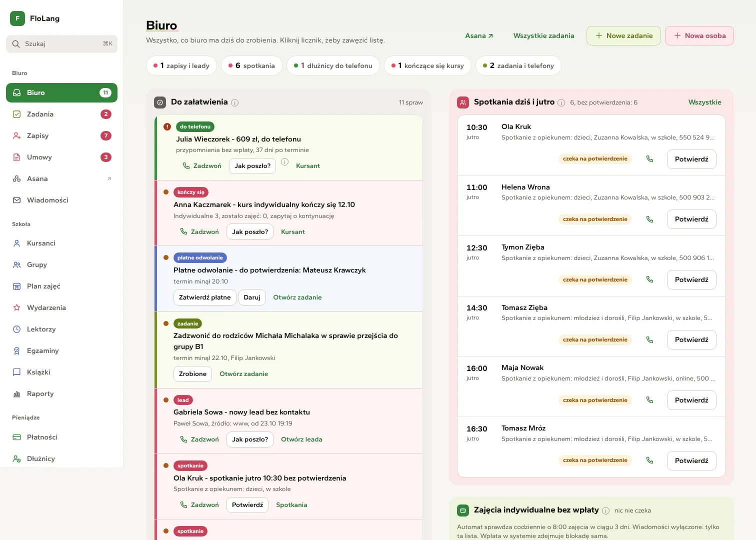Mark the Michał Michalak task as Zrobione
Image resolution: width=756 pixels, height=540 pixels.
[192, 373]
